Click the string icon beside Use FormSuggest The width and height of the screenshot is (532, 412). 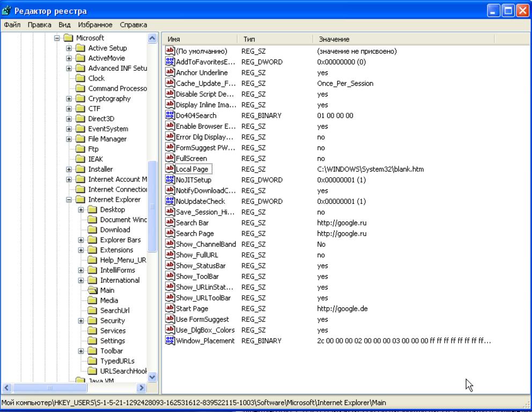169,319
